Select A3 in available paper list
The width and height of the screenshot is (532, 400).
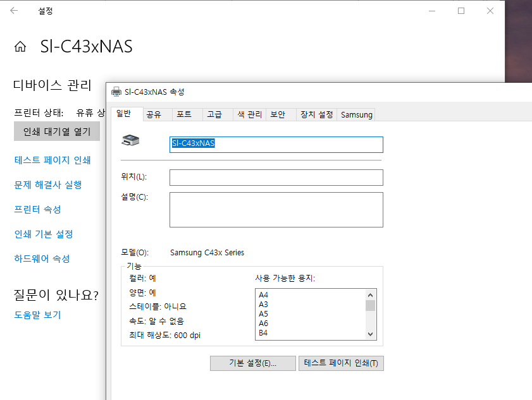(263, 305)
